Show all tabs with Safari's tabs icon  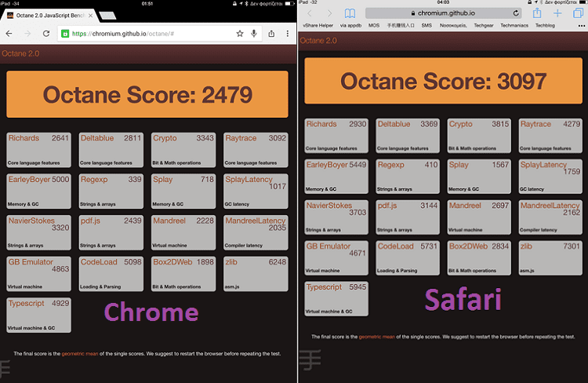coord(578,13)
